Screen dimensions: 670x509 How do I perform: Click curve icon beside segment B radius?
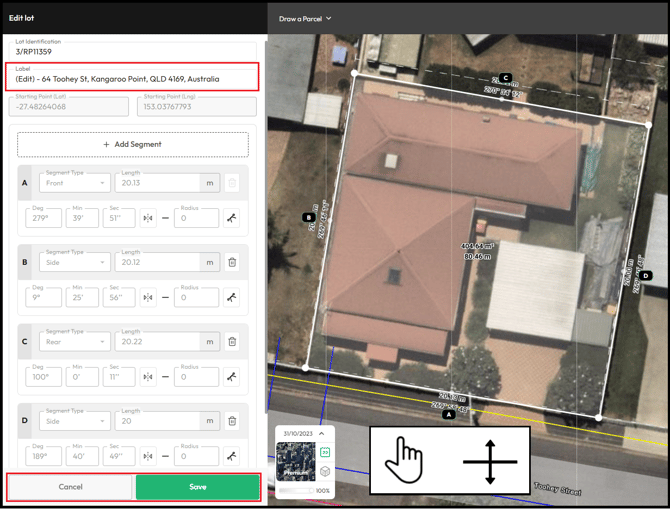click(x=232, y=297)
